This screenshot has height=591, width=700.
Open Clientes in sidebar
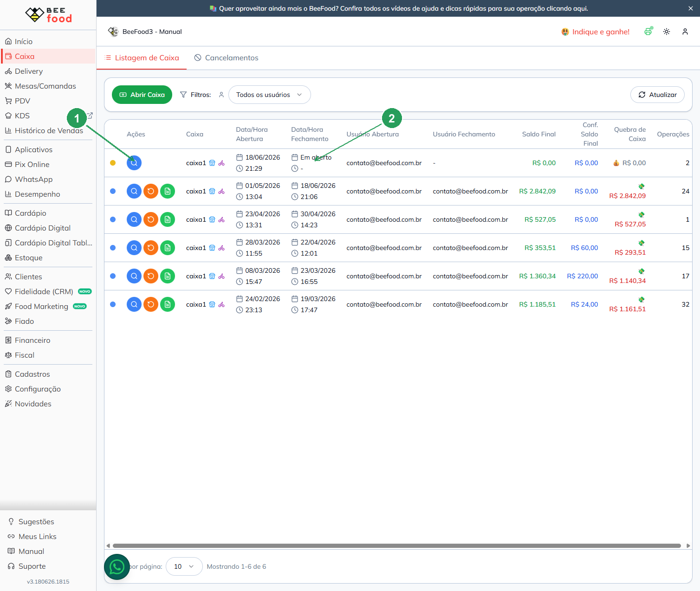point(48,276)
